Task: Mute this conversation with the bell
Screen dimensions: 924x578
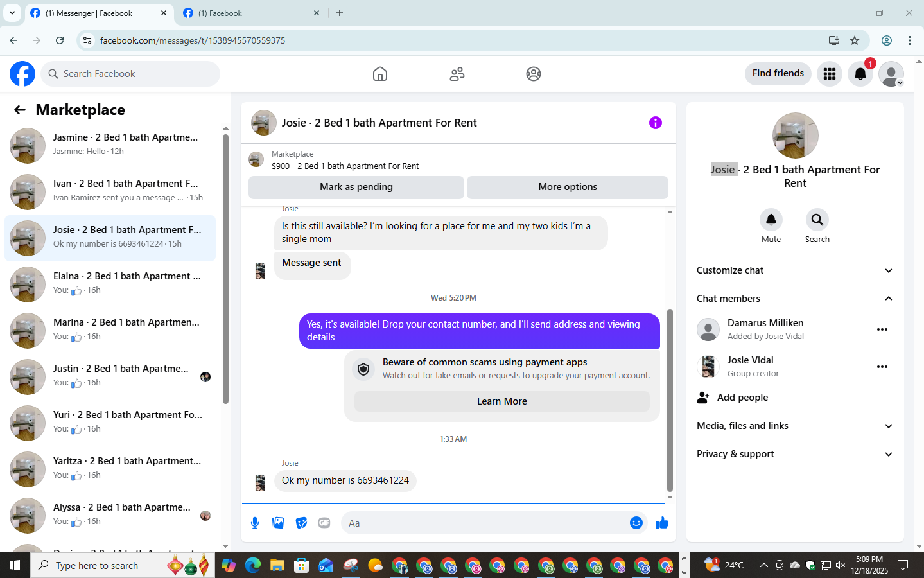Action: [x=771, y=220]
